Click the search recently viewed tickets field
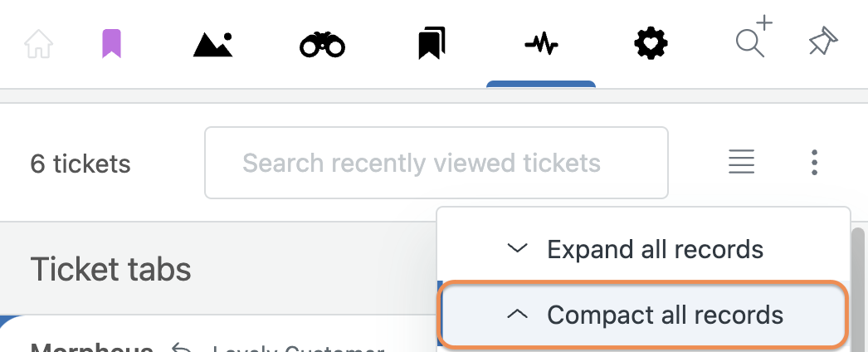Screen dimensions: 868x352 [x=436, y=163]
